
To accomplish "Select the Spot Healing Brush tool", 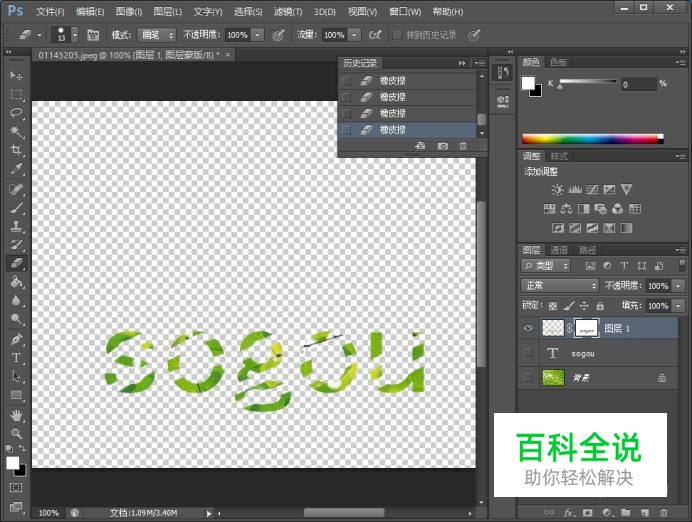I will pos(16,189).
